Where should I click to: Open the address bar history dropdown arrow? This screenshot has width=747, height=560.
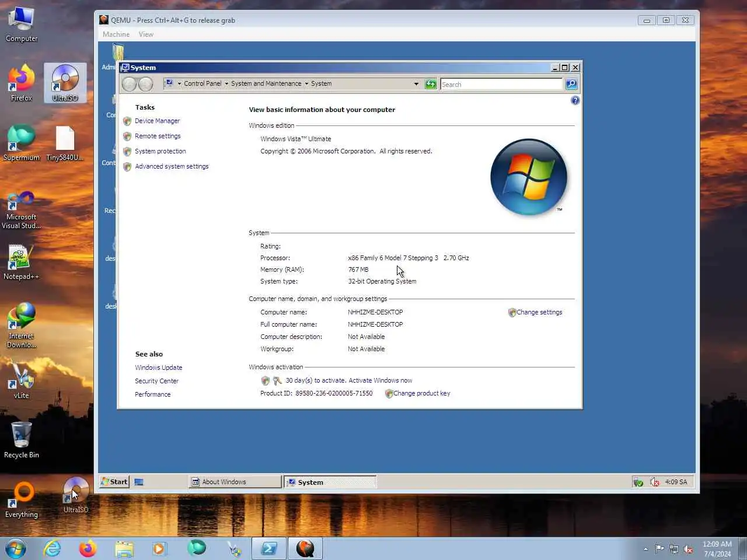416,84
